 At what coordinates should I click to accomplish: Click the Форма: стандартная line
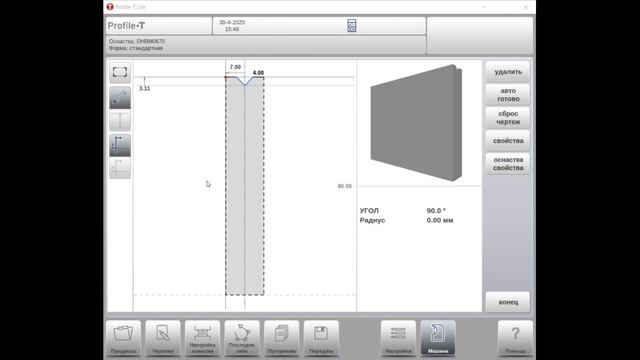click(136, 48)
